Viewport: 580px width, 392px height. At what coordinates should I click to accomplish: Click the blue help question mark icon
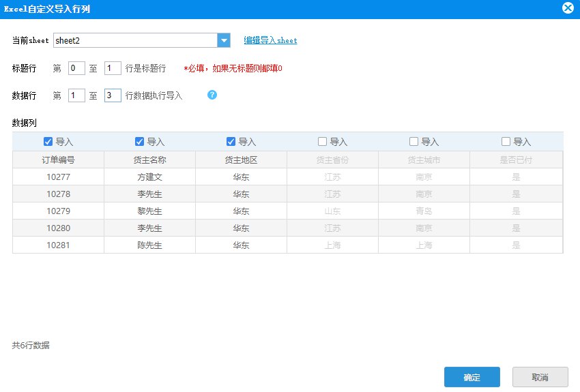pos(212,95)
